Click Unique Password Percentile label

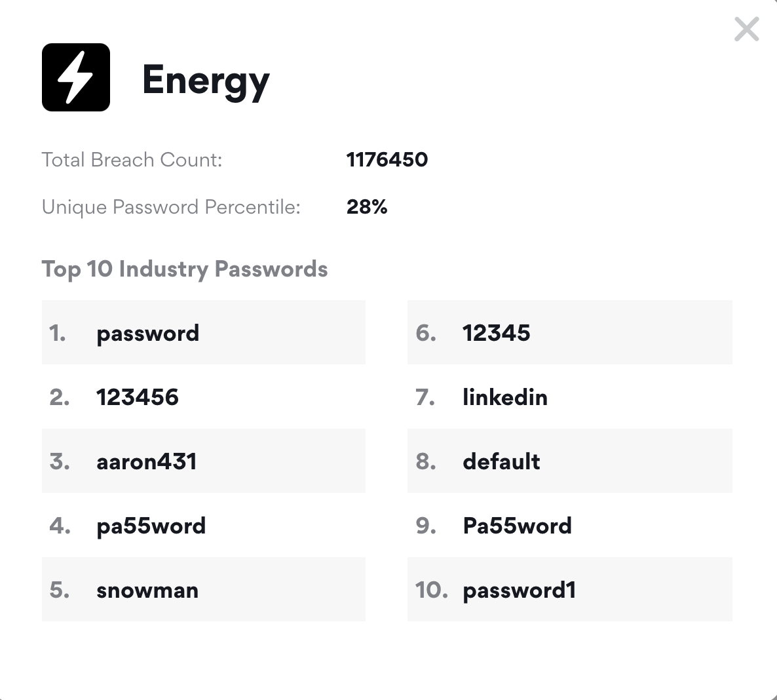point(171,207)
